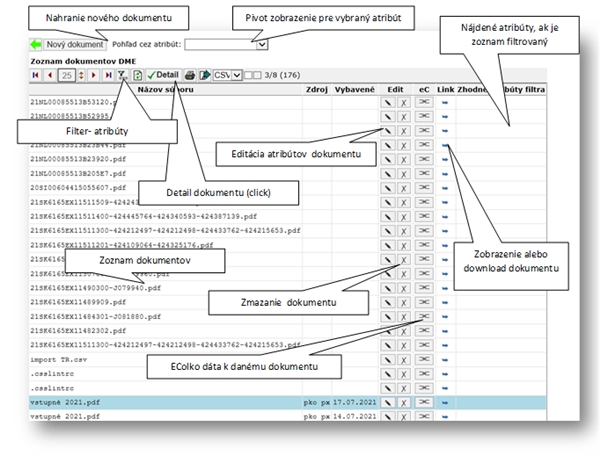Edit attributes of 20SI00604415055607.pdf
Image resolution: width=600 pixels, height=455 pixels.
388,188
